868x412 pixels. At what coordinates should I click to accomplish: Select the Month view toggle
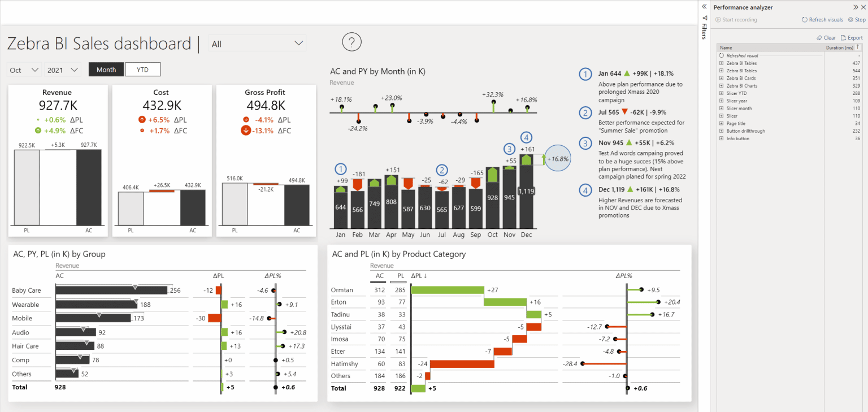pyautogui.click(x=106, y=69)
